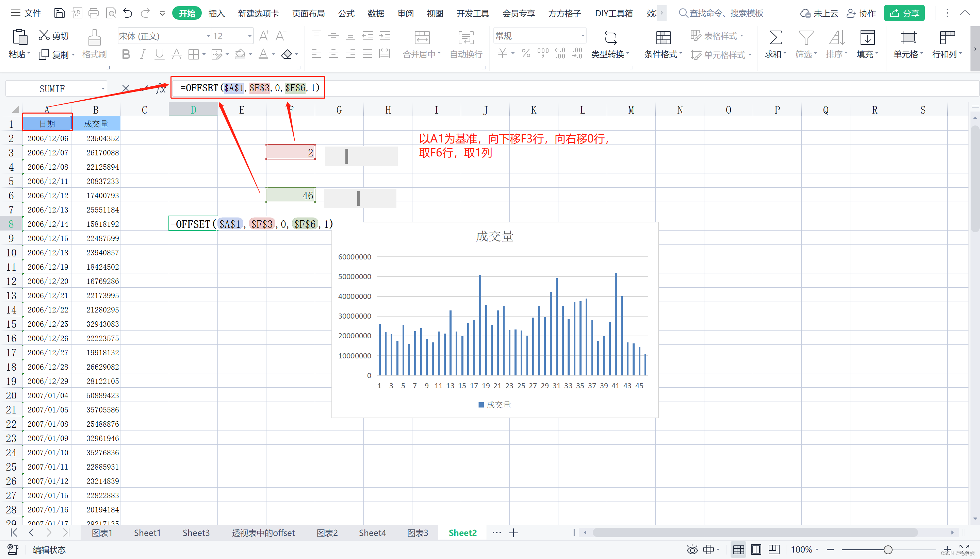Image resolution: width=980 pixels, height=559 pixels.
Task: Click the fx insert function icon
Action: [161, 89]
